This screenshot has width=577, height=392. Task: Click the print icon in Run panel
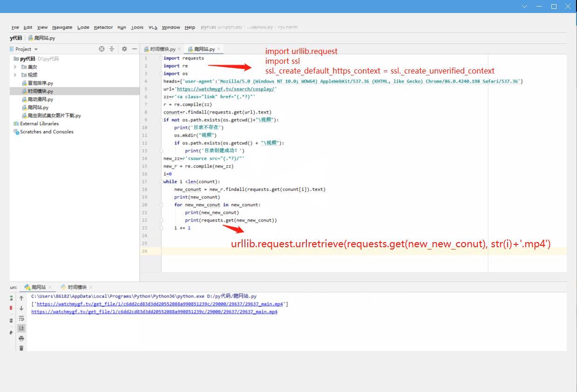pyautogui.click(x=21, y=338)
